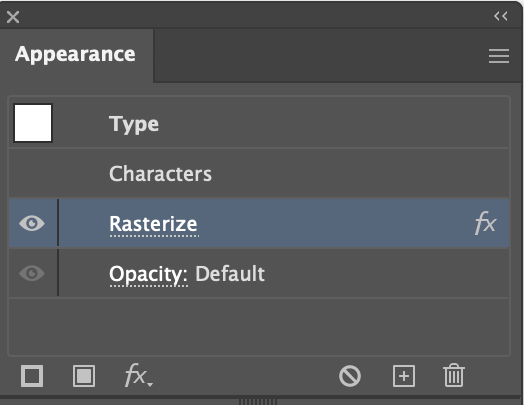Select the Appearance tab
Viewport: 524px width, 405px height.
tap(76, 54)
